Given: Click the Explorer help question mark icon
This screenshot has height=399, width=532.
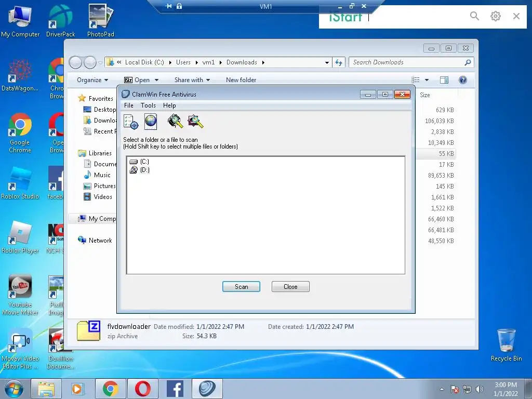Looking at the screenshot, I should pyautogui.click(x=463, y=80).
